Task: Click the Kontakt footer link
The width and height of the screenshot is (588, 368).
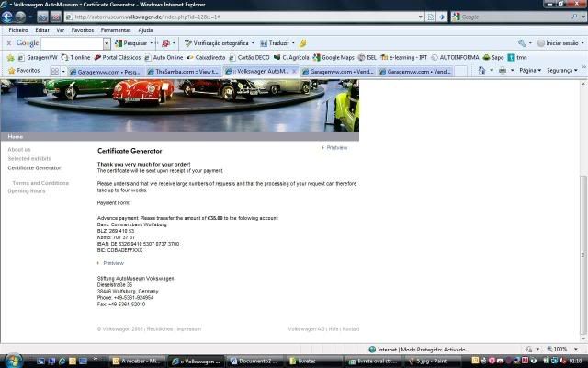Action: [351, 329]
